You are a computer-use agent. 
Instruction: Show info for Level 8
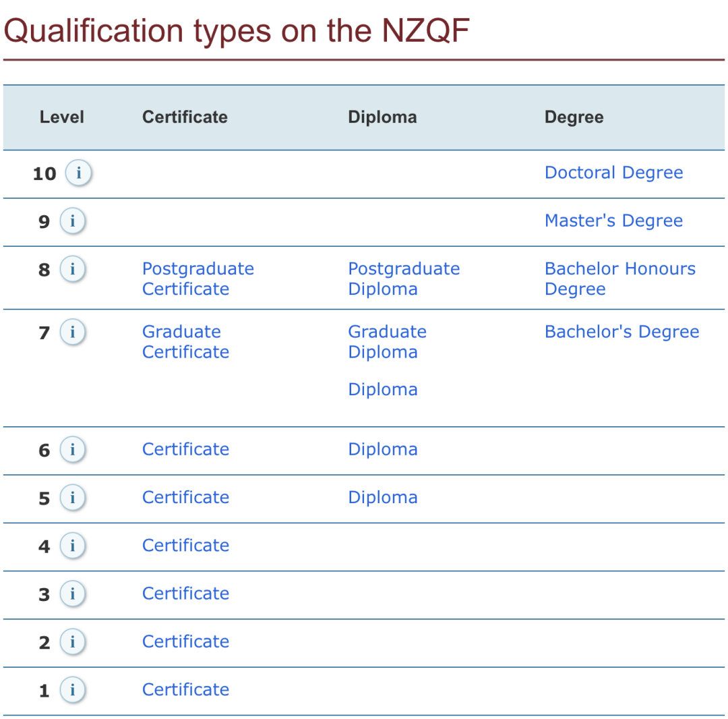click(x=73, y=269)
